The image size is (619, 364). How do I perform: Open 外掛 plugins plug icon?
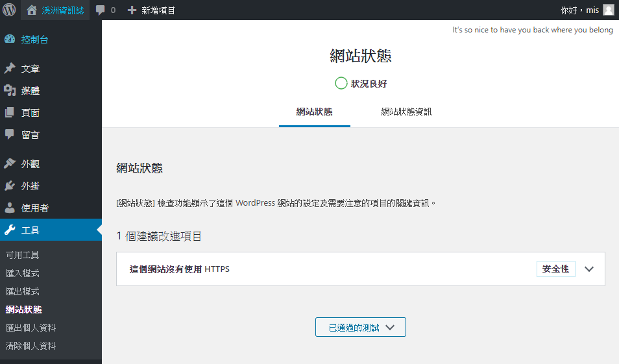[10, 186]
